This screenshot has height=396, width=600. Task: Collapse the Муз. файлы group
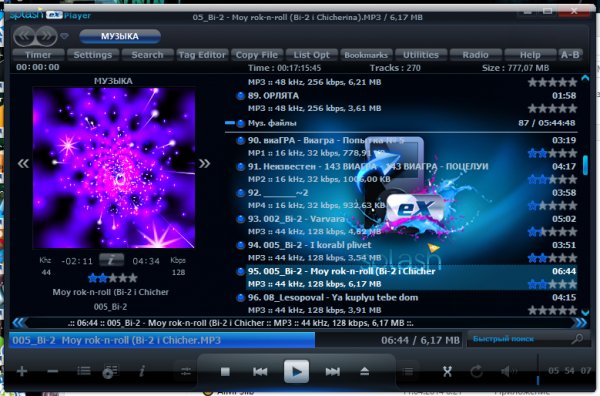tap(230, 123)
